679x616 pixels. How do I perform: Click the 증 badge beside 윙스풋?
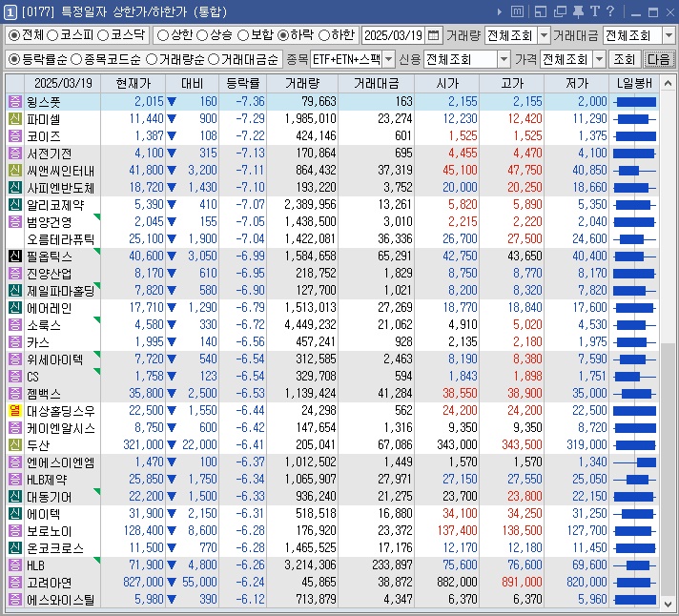(14, 102)
